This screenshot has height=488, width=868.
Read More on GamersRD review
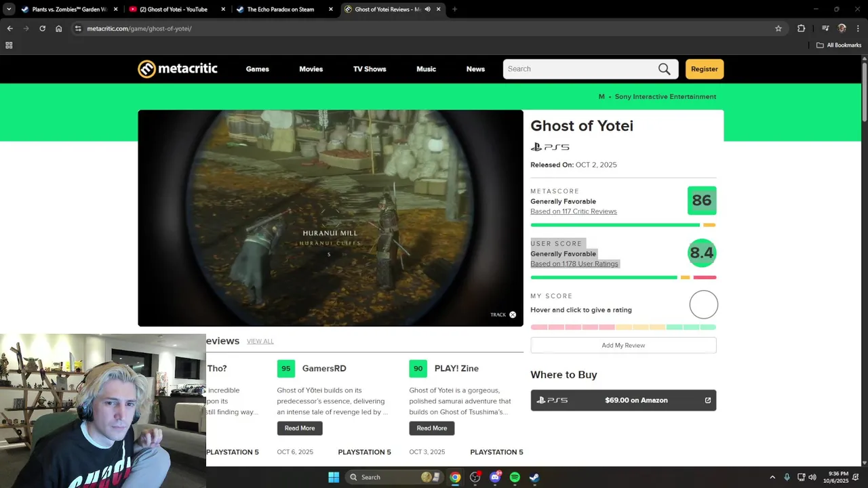click(300, 428)
